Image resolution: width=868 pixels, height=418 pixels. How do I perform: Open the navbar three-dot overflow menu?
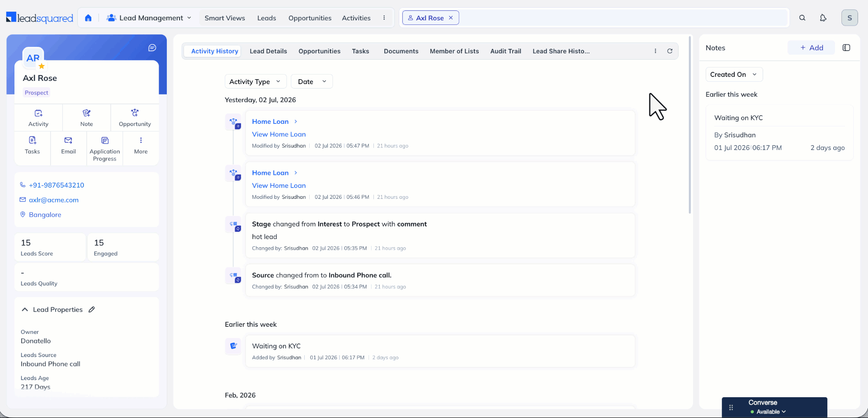(x=384, y=18)
